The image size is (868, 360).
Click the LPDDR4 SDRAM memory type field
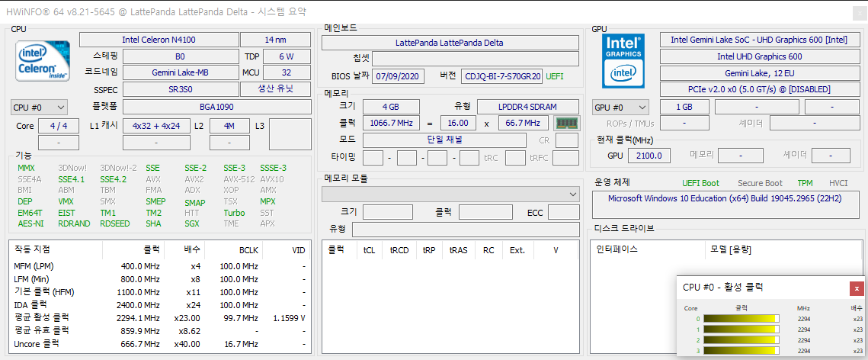click(527, 107)
